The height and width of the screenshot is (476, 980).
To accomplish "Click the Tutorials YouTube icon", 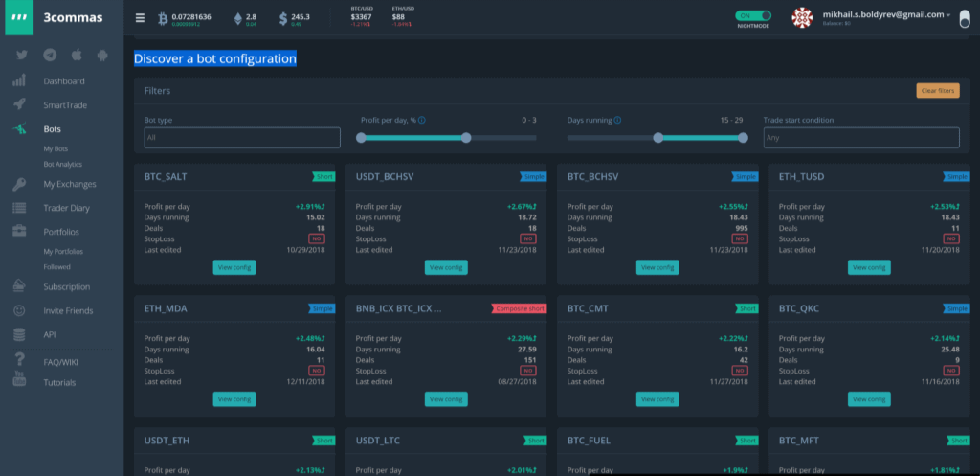I will [x=19, y=378].
